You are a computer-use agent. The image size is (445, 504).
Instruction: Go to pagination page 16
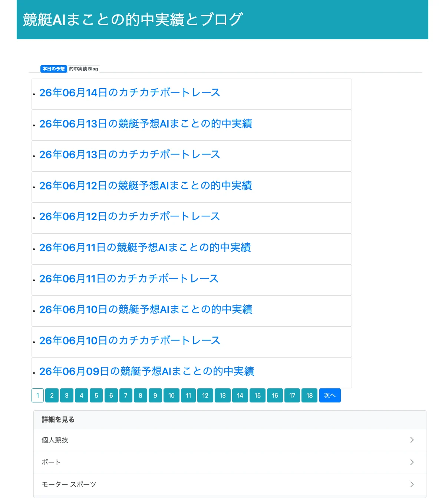(x=275, y=395)
